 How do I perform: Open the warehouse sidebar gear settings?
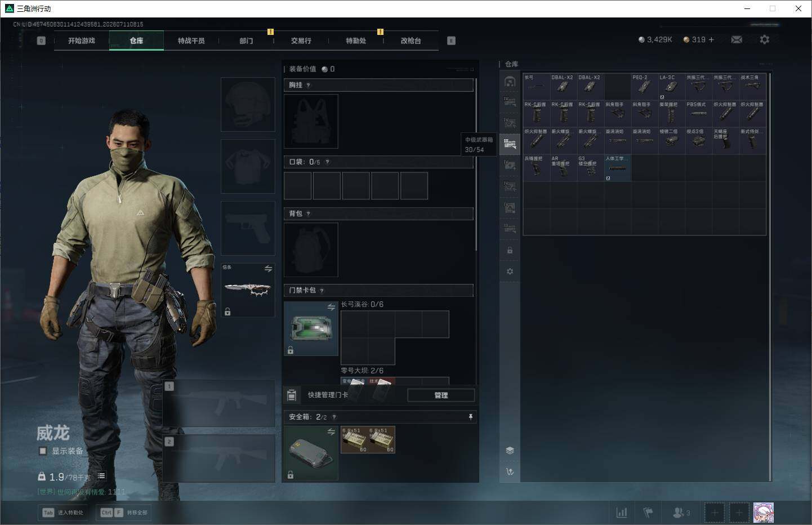point(510,272)
